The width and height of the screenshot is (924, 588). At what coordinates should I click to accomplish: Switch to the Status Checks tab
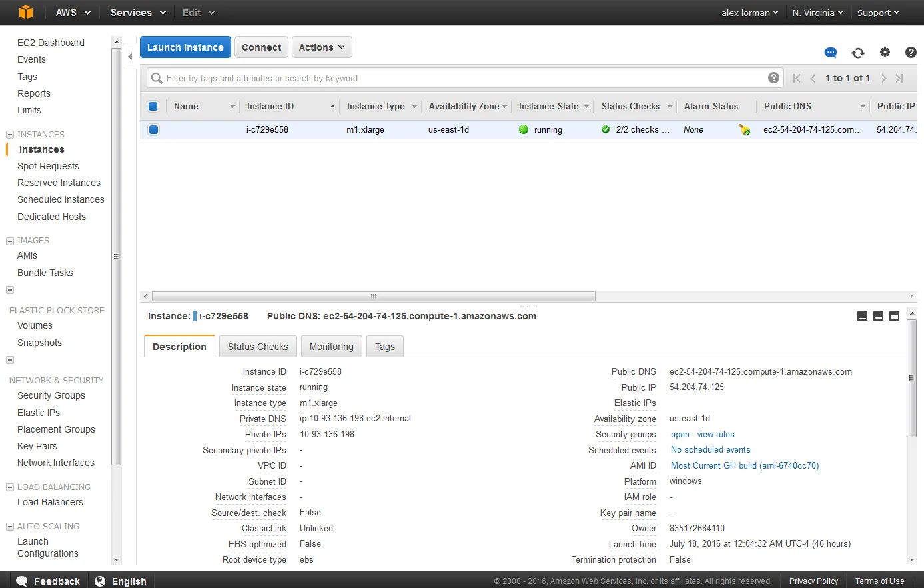tap(258, 347)
